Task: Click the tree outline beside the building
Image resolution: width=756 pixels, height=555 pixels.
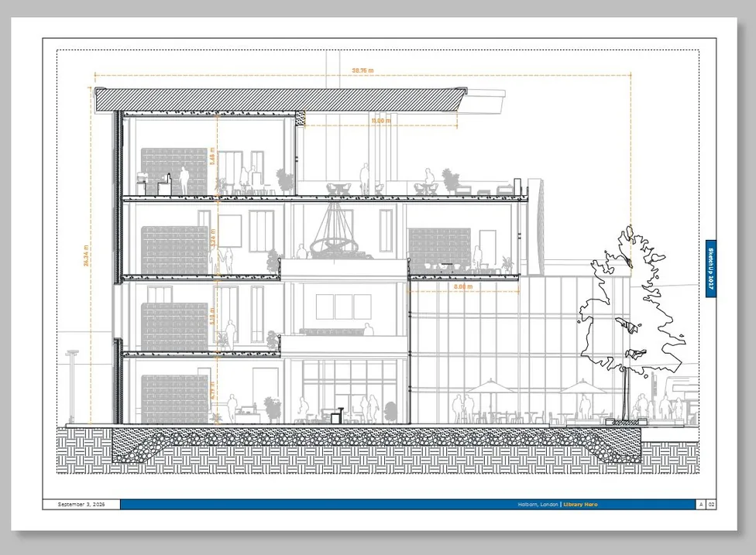Action: coord(631,323)
